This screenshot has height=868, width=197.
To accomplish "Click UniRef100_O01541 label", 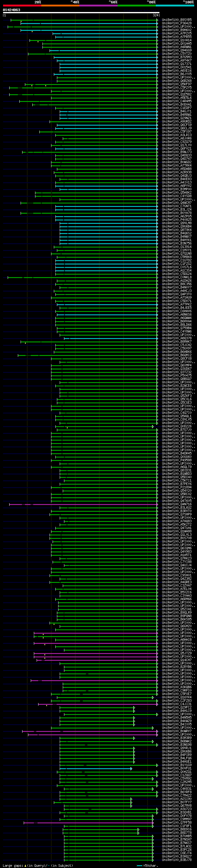I will click(177, 67).
